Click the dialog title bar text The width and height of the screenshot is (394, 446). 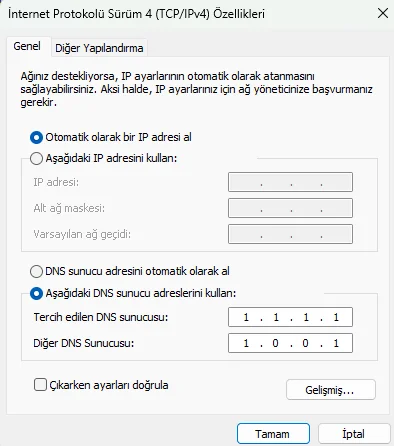pos(136,14)
